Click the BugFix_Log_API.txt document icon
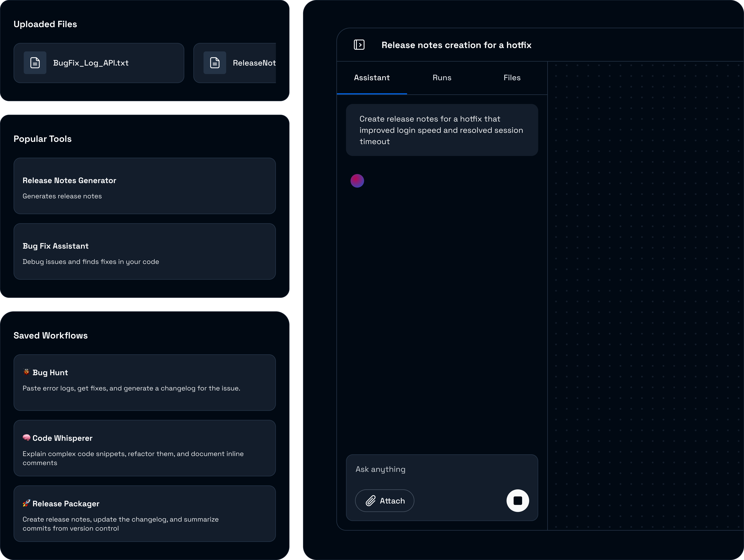This screenshot has height=560, width=744. [x=35, y=63]
